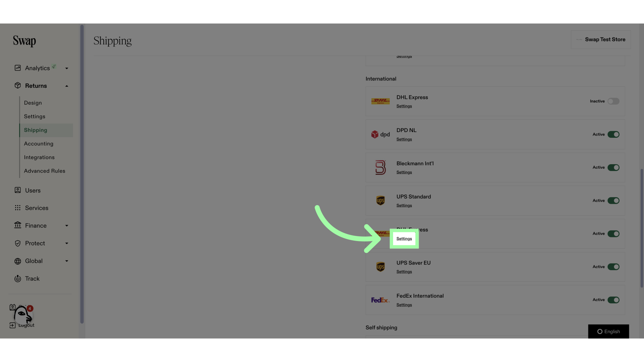Expand Analytics dropdown in sidebar

click(x=66, y=68)
